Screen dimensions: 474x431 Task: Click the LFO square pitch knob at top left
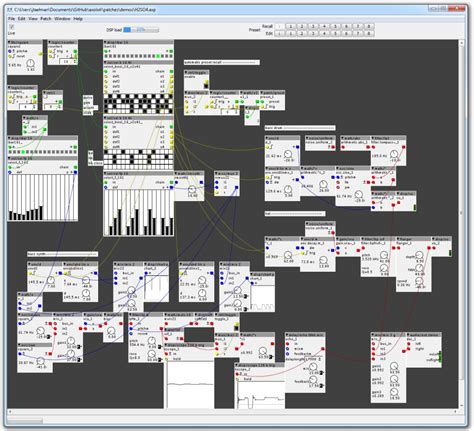pyautogui.click(x=30, y=63)
